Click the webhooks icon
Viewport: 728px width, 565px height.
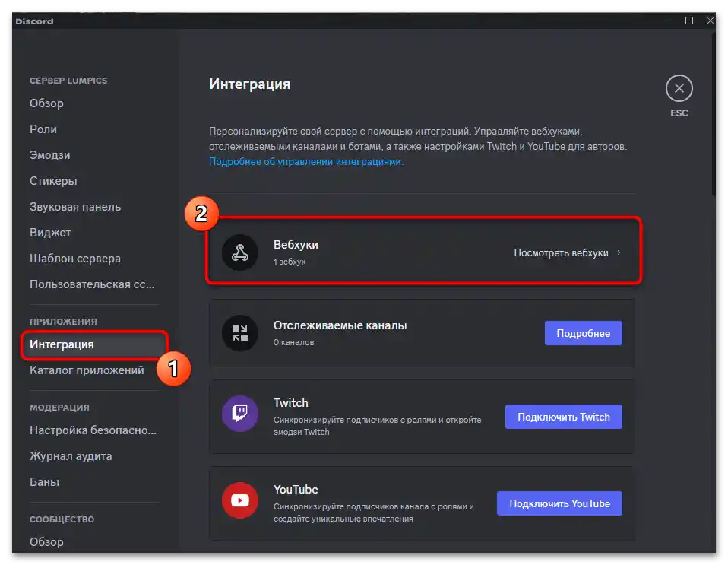[240, 252]
